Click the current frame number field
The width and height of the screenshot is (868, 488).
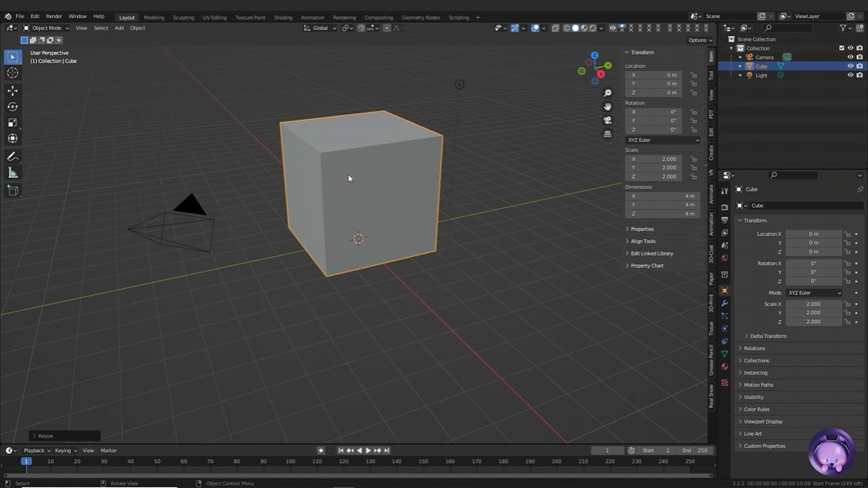click(608, 450)
